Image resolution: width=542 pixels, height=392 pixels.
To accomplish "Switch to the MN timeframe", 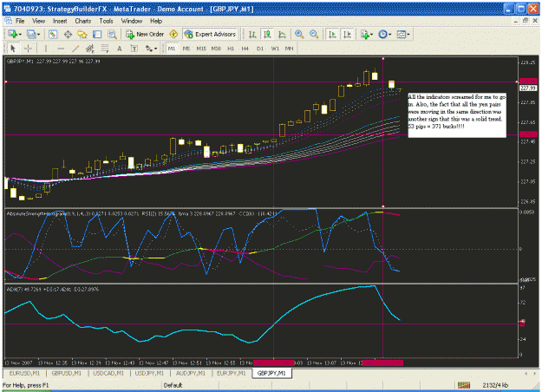I will [x=289, y=49].
